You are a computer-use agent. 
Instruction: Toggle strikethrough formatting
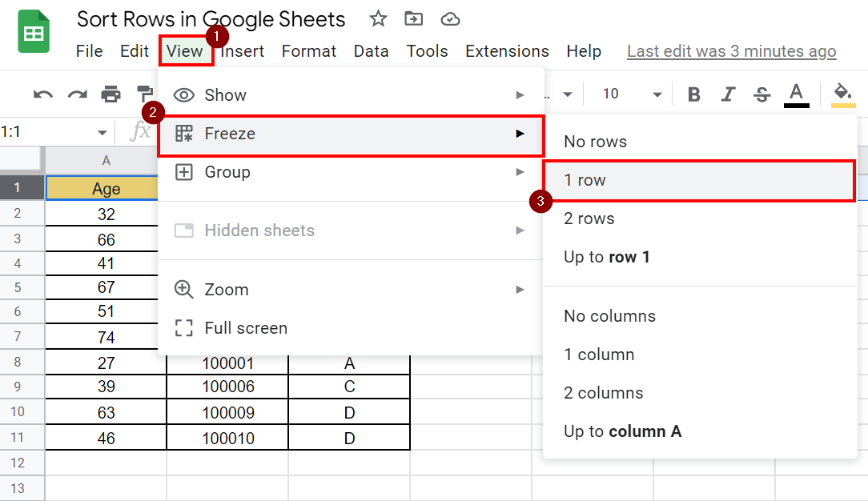(762, 94)
